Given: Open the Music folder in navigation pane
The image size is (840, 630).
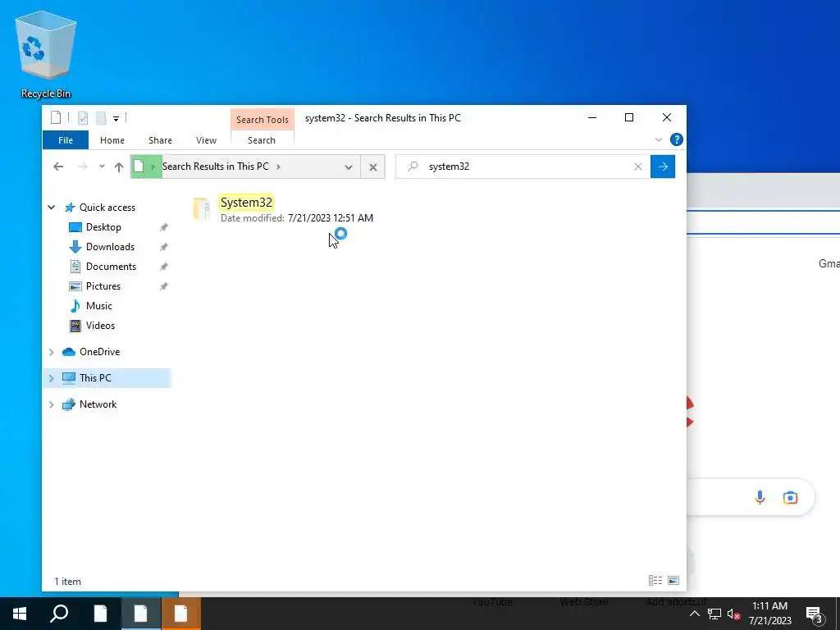Looking at the screenshot, I should [x=99, y=306].
